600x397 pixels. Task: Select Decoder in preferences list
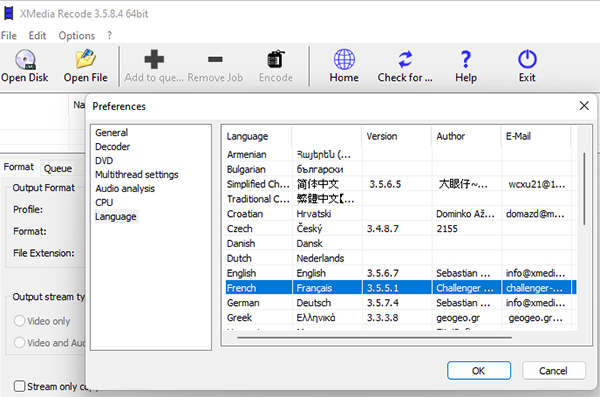point(112,147)
